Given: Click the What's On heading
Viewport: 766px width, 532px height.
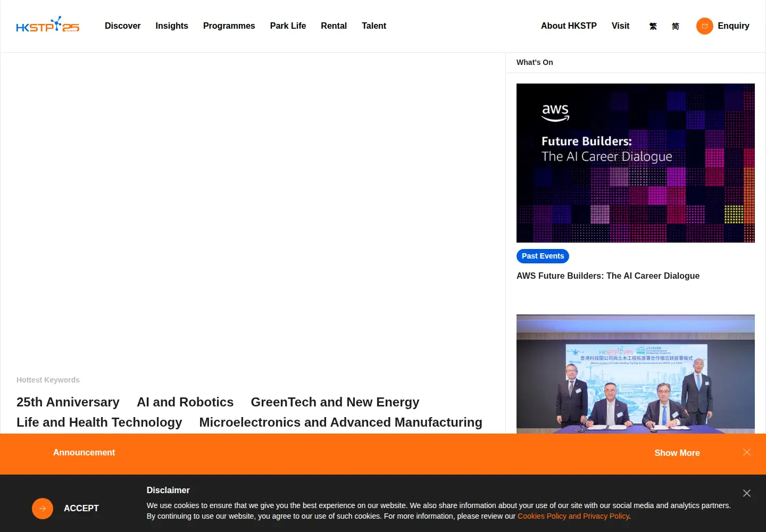Looking at the screenshot, I should click(x=535, y=62).
